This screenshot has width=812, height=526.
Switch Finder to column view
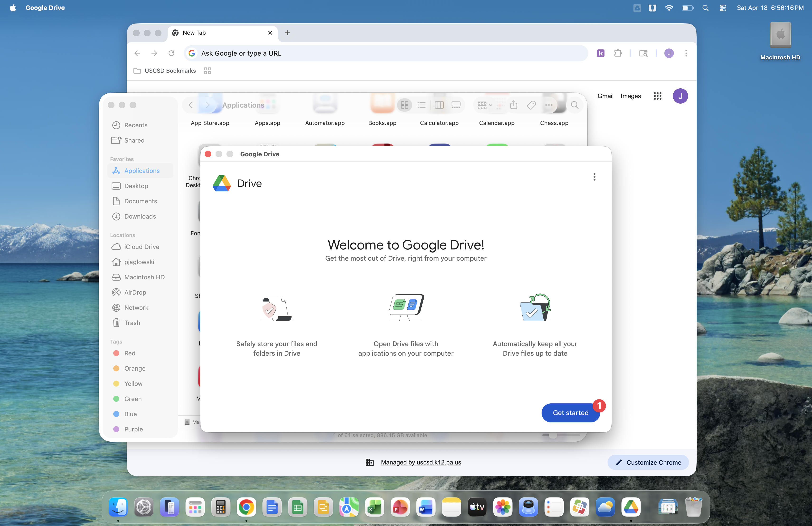pyautogui.click(x=439, y=105)
